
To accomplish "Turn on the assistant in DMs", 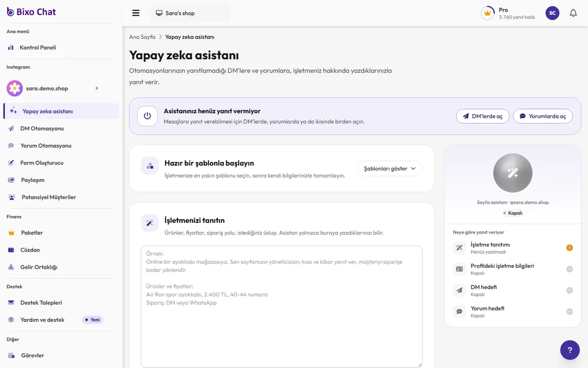I will point(483,116).
